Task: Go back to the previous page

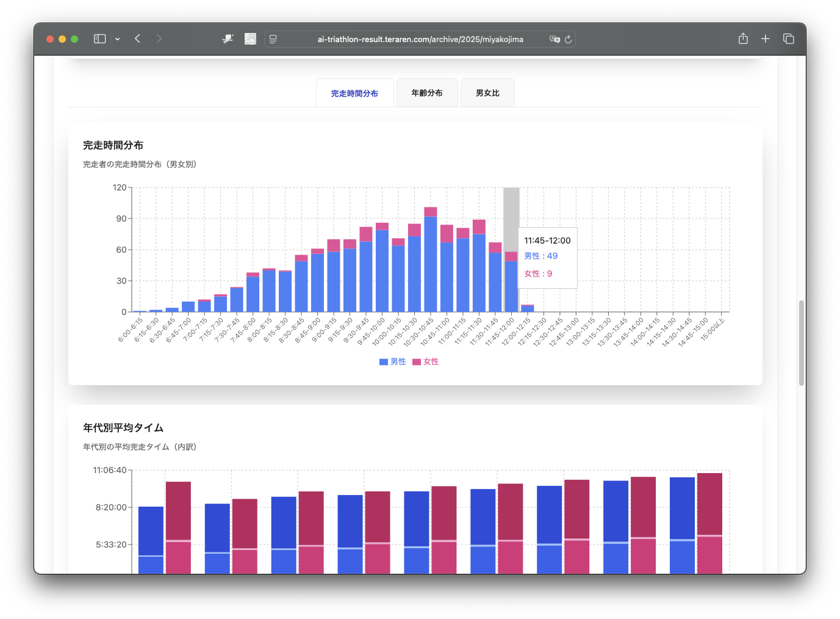Action: 138,39
